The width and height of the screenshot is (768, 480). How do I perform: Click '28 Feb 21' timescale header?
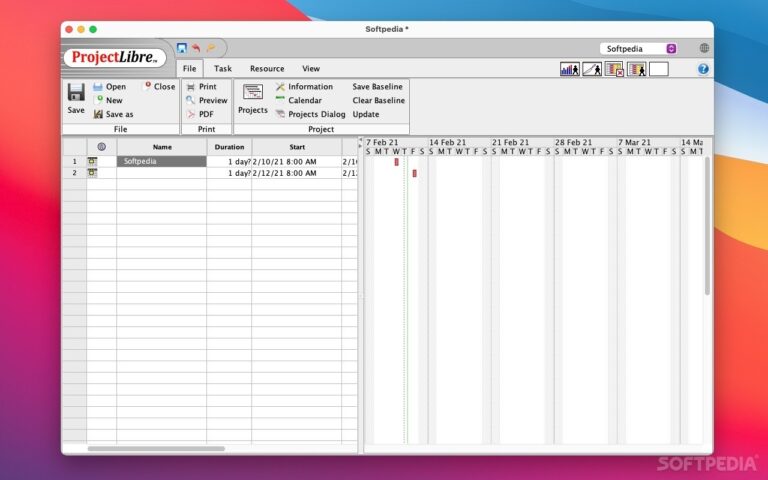[574, 142]
